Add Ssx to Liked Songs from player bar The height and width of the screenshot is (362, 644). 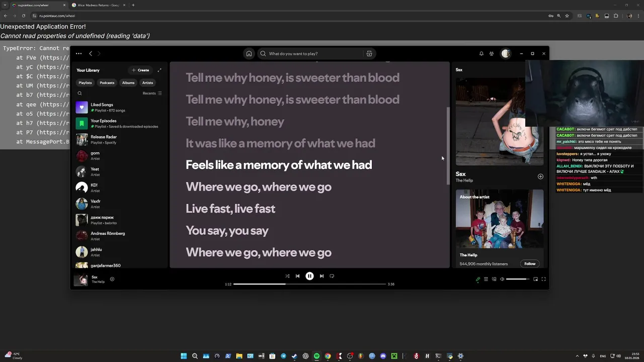pyautogui.click(x=112, y=279)
